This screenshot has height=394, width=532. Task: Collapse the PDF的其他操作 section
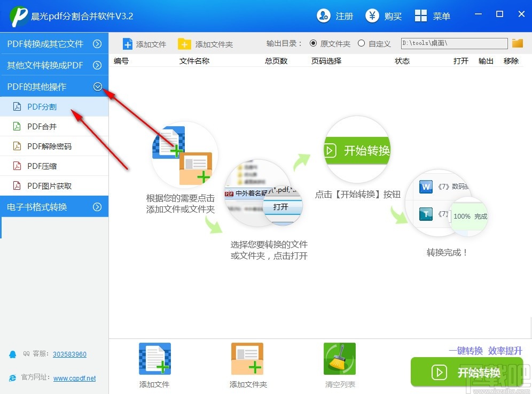98,86
